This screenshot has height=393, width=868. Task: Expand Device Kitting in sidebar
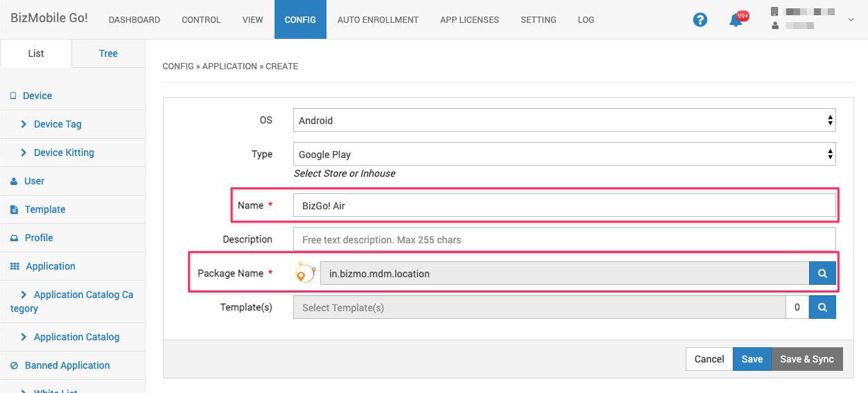click(64, 152)
